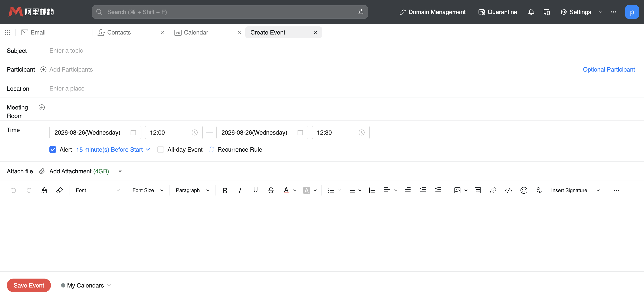
Task: Click the Optional Participant link
Action: pyautogui.click(x=609, y=69)
